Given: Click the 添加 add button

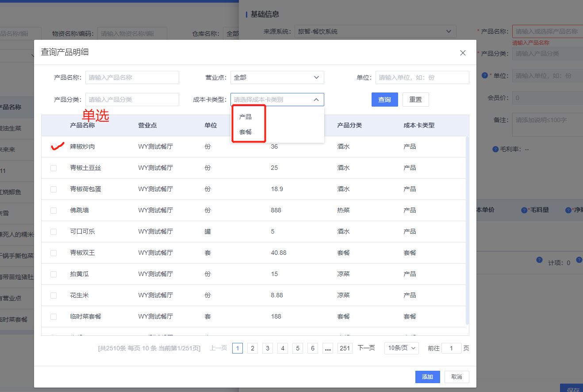Looking at the screenshot, I should pos(427,377).
